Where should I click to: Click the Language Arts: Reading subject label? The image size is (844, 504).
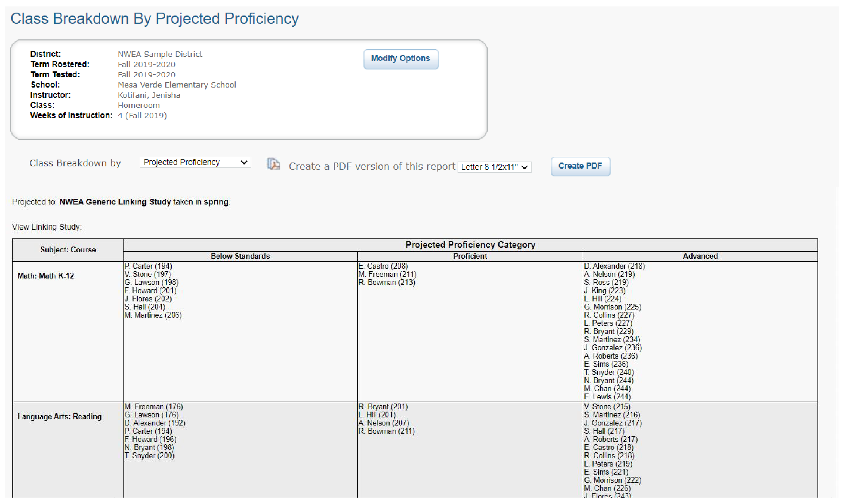coord(59,416)
